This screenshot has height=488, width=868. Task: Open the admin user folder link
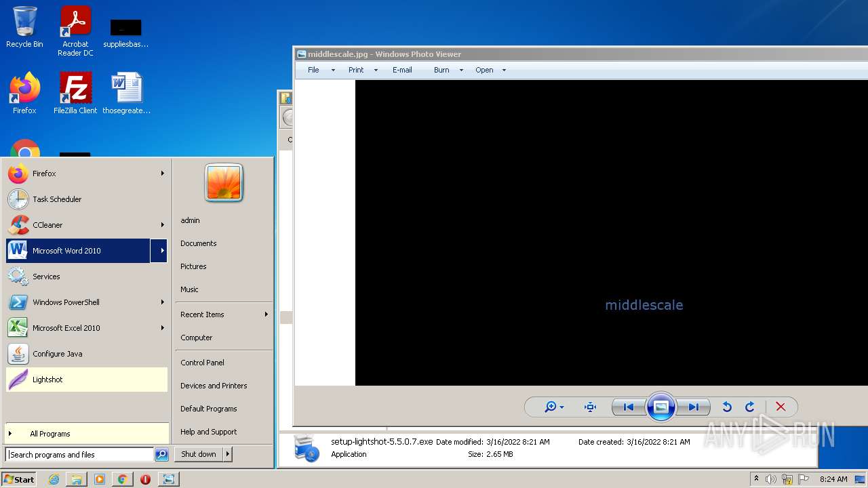(190, 220)
